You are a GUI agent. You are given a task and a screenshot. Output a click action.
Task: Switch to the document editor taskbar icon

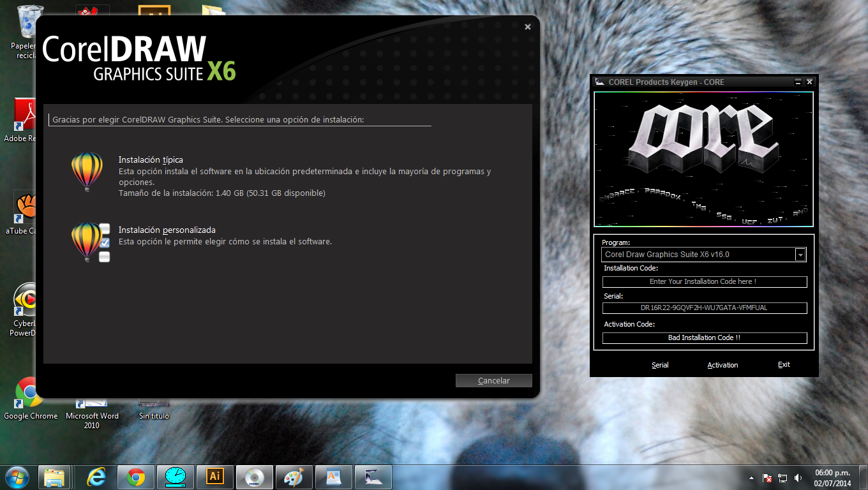click(x=334, y=477)
